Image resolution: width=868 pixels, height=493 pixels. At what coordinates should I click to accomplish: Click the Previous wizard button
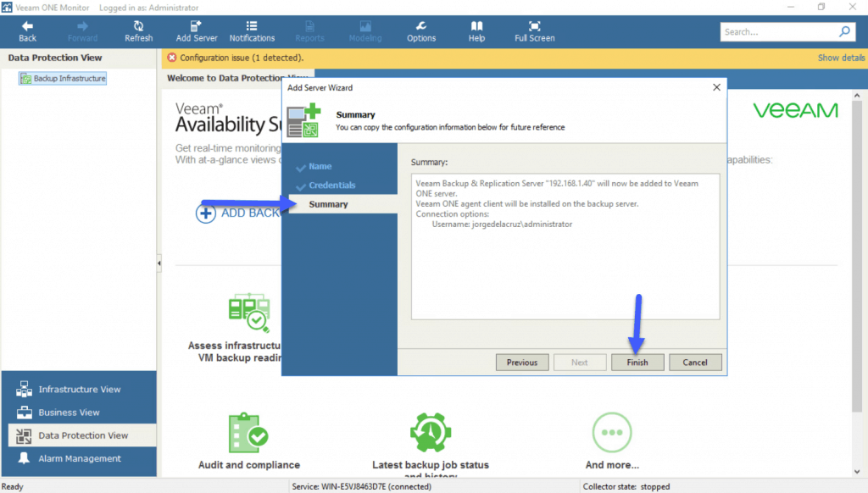pos(522,363)
